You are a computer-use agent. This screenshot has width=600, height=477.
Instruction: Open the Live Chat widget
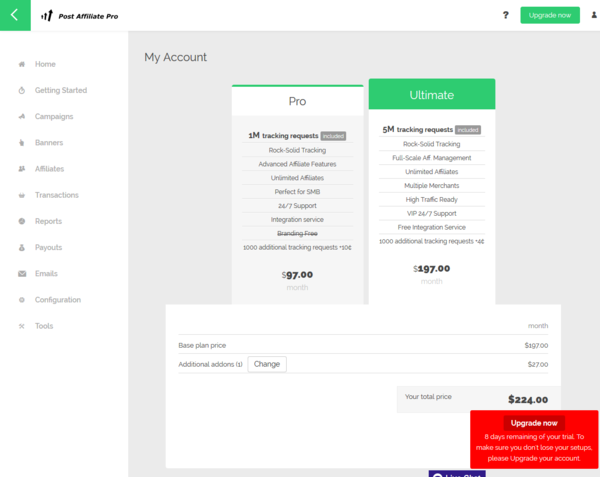click(x=457, y=474)
